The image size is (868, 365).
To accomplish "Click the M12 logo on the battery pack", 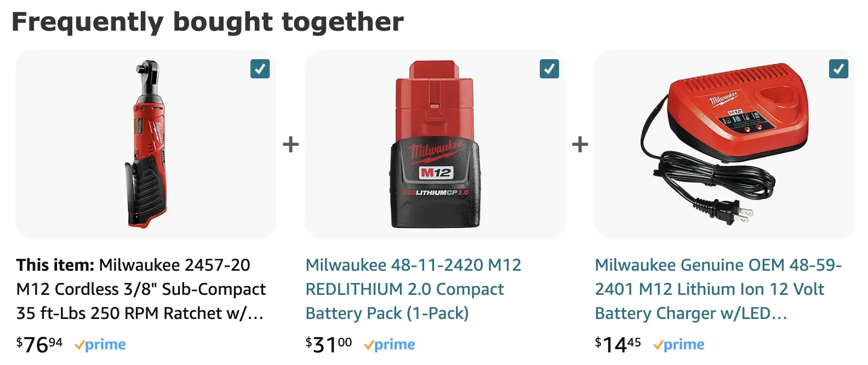I will pyautogui.click(x=435, y=173).
